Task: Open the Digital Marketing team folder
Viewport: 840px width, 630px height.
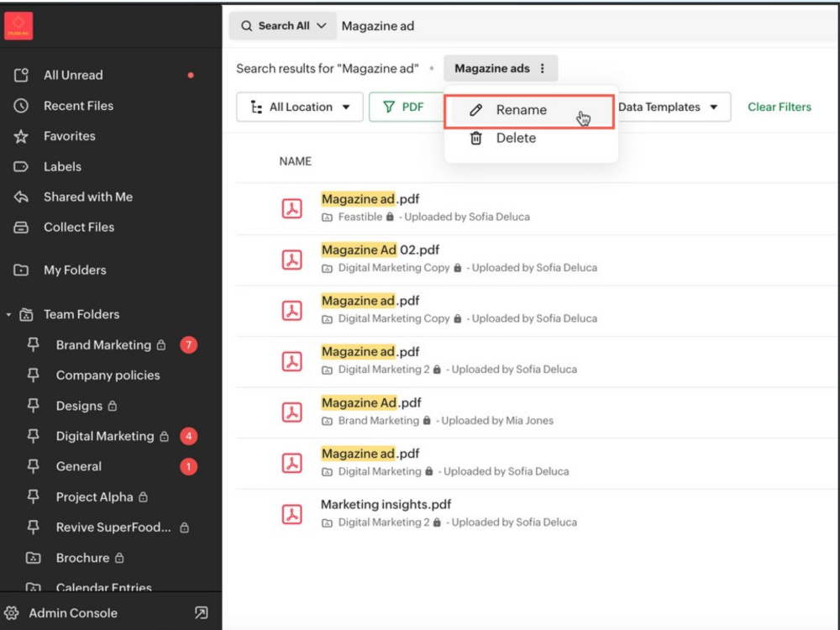Action: tap(104, 436)
